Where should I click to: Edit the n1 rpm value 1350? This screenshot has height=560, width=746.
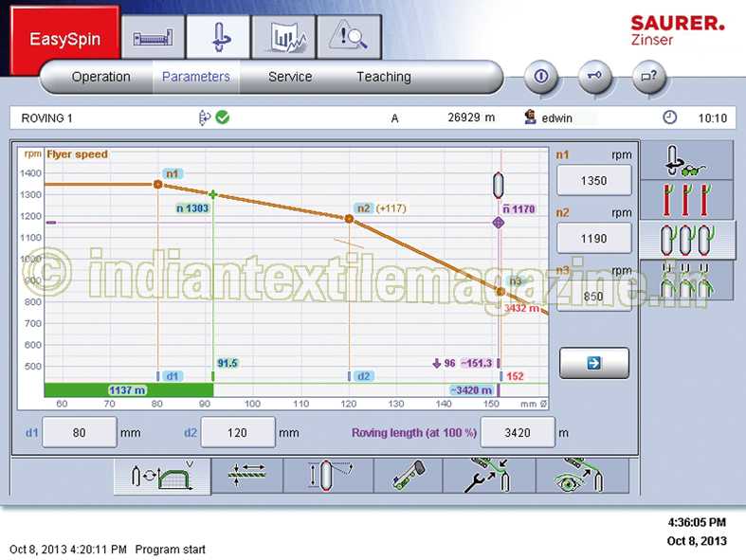(593, 180)
